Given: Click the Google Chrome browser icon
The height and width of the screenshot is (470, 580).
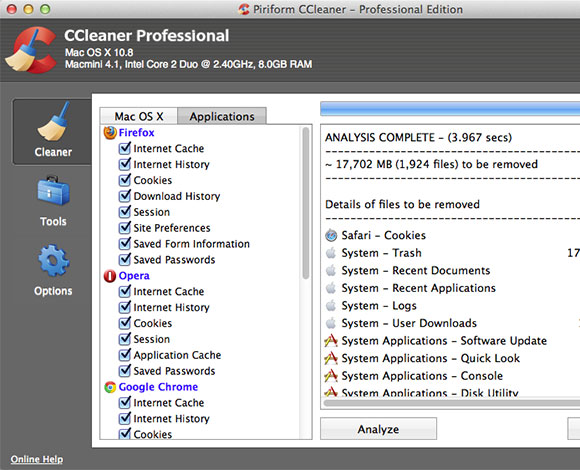Looking at the screenshot, I should tap(110, 387).
